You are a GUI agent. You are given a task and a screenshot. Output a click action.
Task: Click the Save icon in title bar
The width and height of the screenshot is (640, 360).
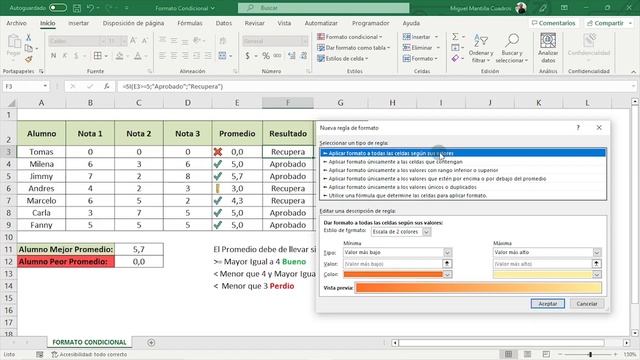76,8
